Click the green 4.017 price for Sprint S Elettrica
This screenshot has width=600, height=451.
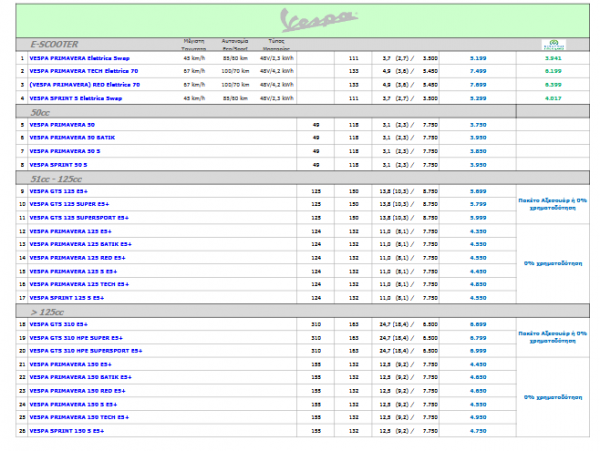coord(553,98)
